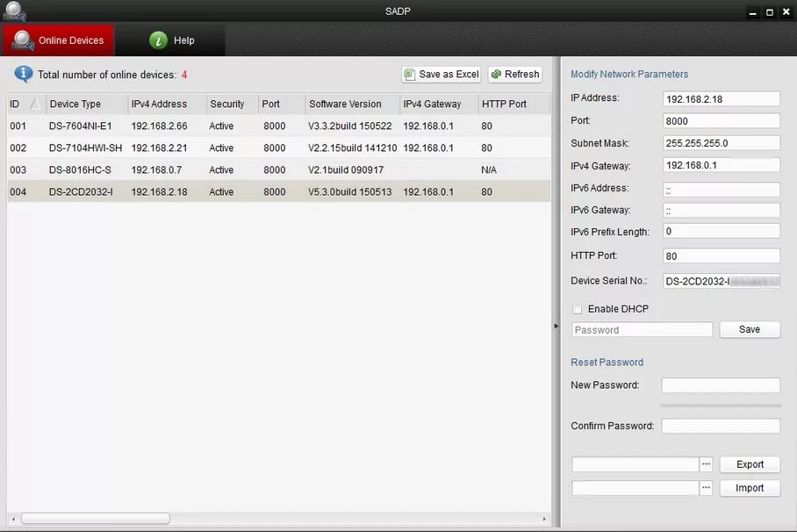This screenshot has height=532, width=797.
Task: Click Save as Excel button
Action: (442, 75)
